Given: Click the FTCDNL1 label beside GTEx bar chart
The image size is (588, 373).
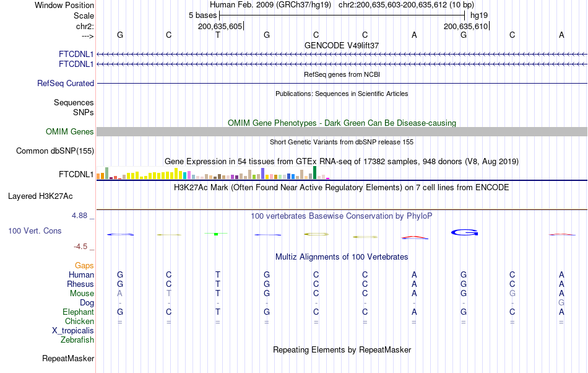Looking at the screenshot, I should pos(76,175).
